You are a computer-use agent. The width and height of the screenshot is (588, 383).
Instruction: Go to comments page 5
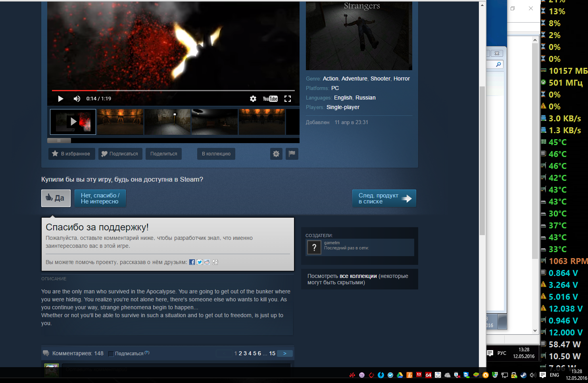click(x=255, y=353)
